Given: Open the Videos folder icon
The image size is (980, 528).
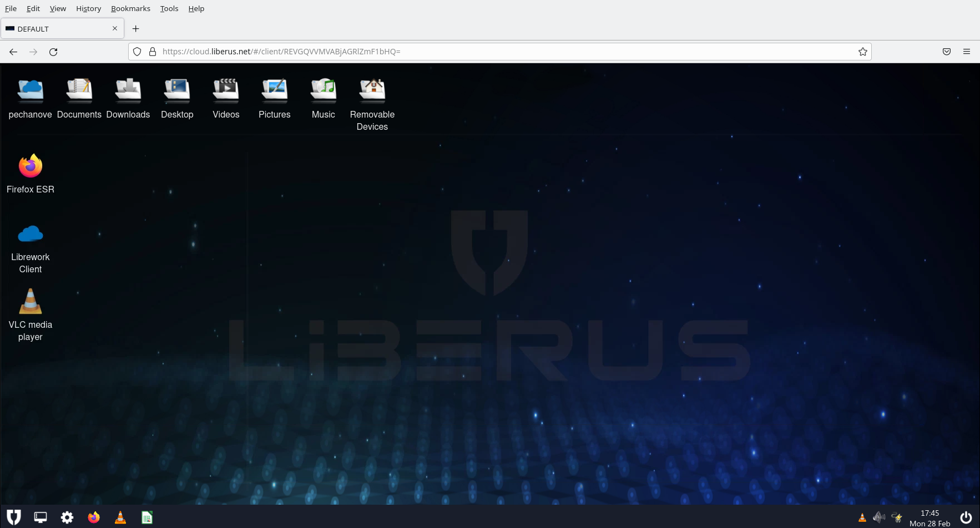Looking at the screenshot, I should tap(226, 91).
